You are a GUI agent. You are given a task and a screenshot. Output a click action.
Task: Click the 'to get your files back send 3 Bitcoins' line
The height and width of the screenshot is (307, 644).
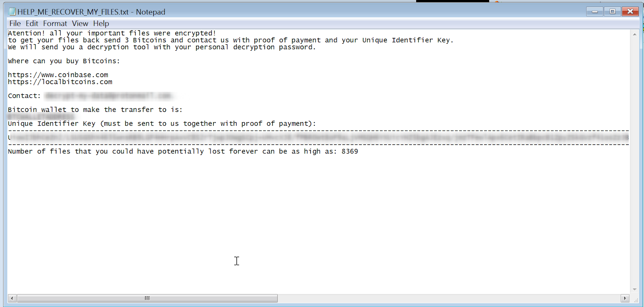tap(231, 40)
